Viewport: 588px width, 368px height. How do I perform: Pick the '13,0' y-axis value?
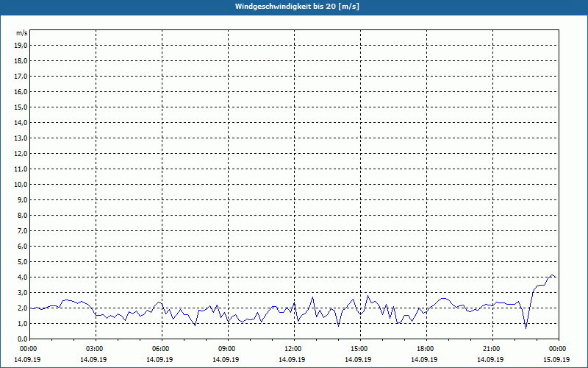click(21, 138)
